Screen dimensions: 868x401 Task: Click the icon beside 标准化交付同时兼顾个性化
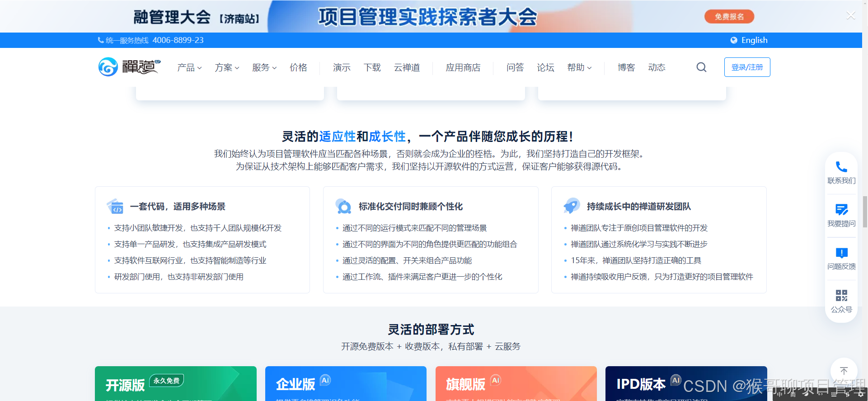coord(343,206)
